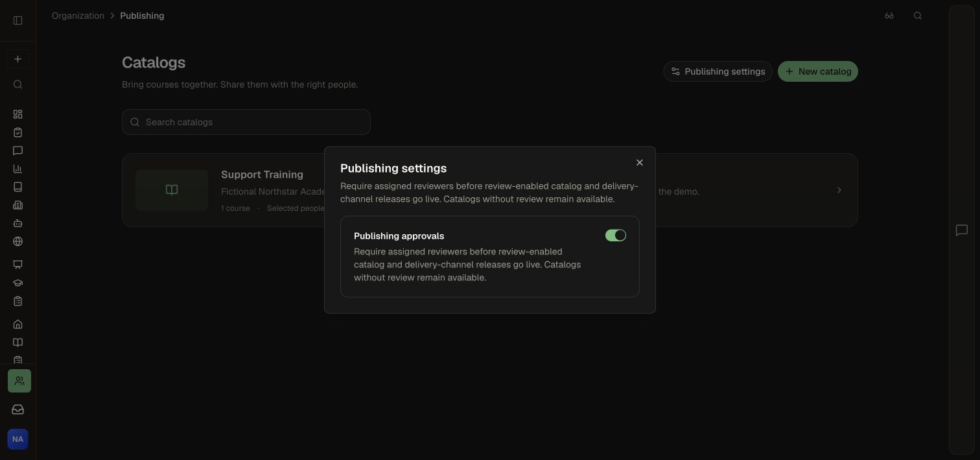Open the presentation board icon in sidebar
This screenshot has width=980, height=460.
click(x=17, y=265)
